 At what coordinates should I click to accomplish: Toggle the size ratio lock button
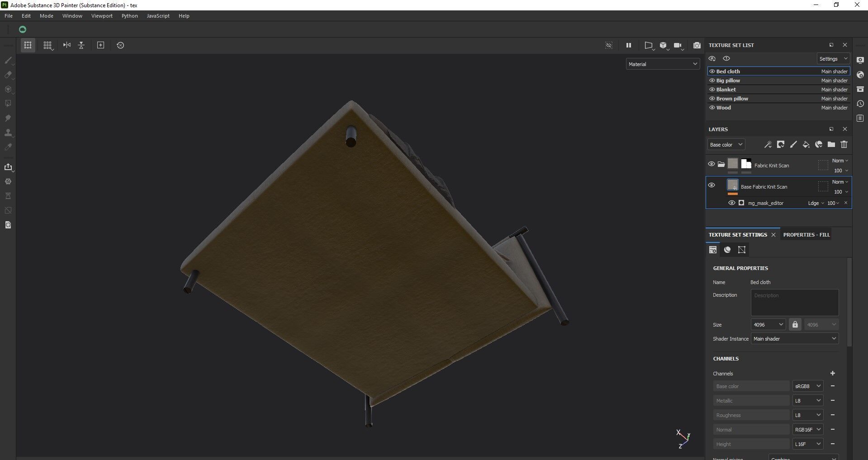point(795,325)
